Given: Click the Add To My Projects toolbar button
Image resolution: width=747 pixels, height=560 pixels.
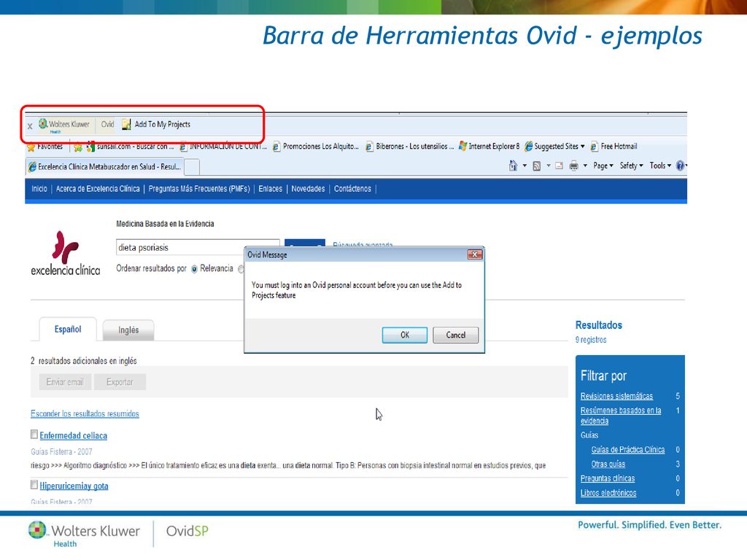Looking at the screenshot, I should point(156,124).
